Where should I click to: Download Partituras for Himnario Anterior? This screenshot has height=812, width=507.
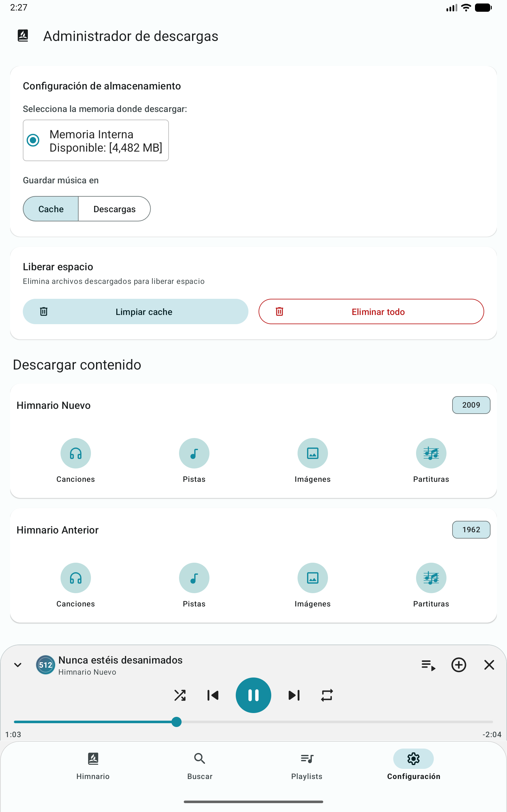coord(431,578)
